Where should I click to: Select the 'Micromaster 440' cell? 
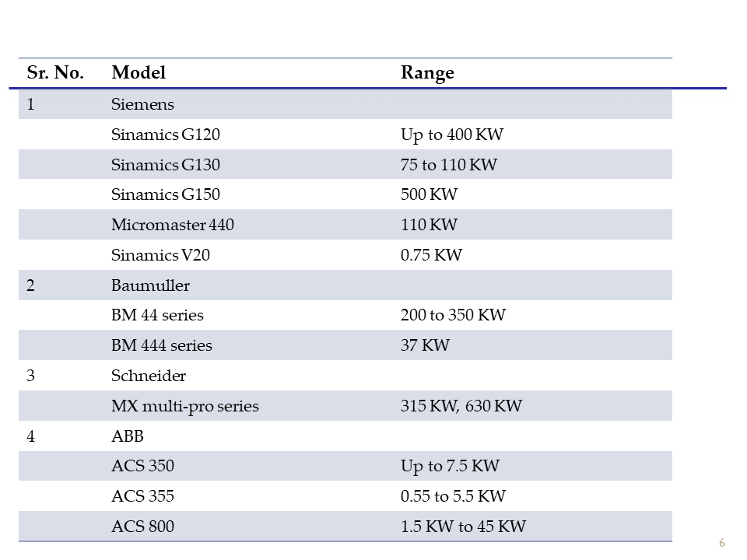173,225
